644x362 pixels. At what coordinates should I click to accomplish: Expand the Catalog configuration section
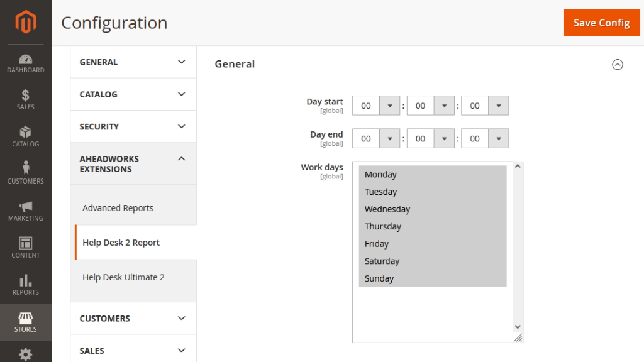pos(133,94)
